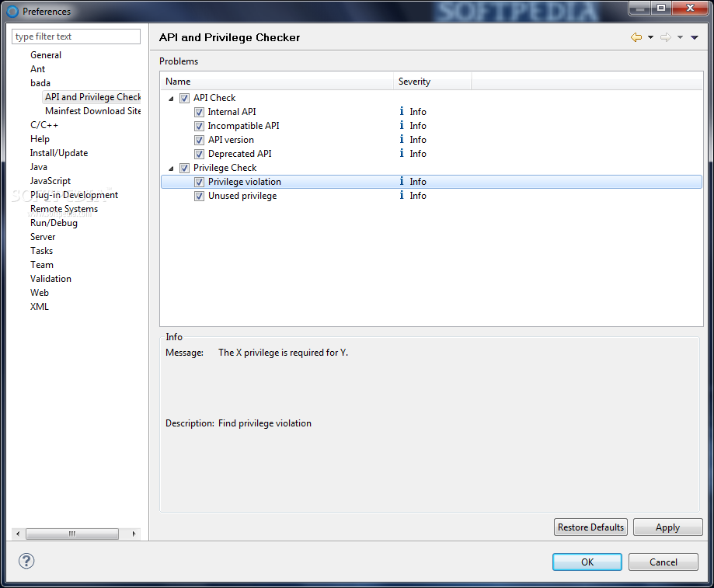This screenshot has height=588, width=714.
Task: Click Privilege violation severity info icon
Action: click(402, 181)
